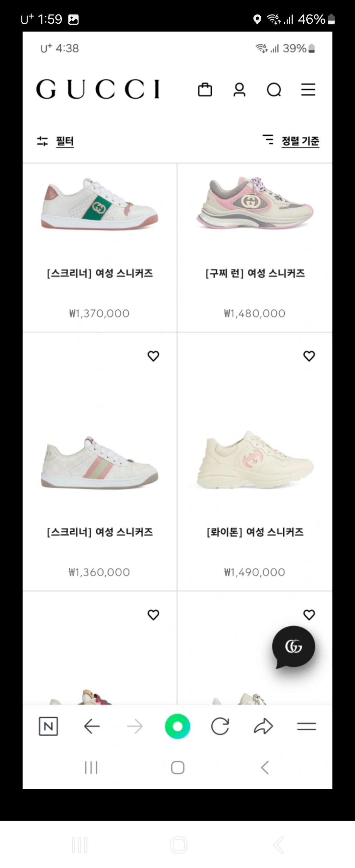355x868 pixels.
Task: Open the Gucci chat bubble button
Action: click(x=293, y=646)
